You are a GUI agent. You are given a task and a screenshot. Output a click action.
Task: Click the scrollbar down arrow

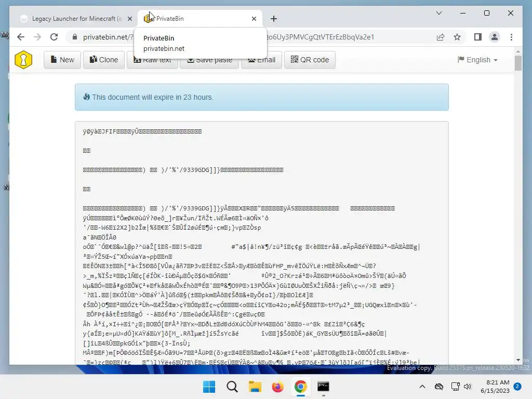[518, 360]
